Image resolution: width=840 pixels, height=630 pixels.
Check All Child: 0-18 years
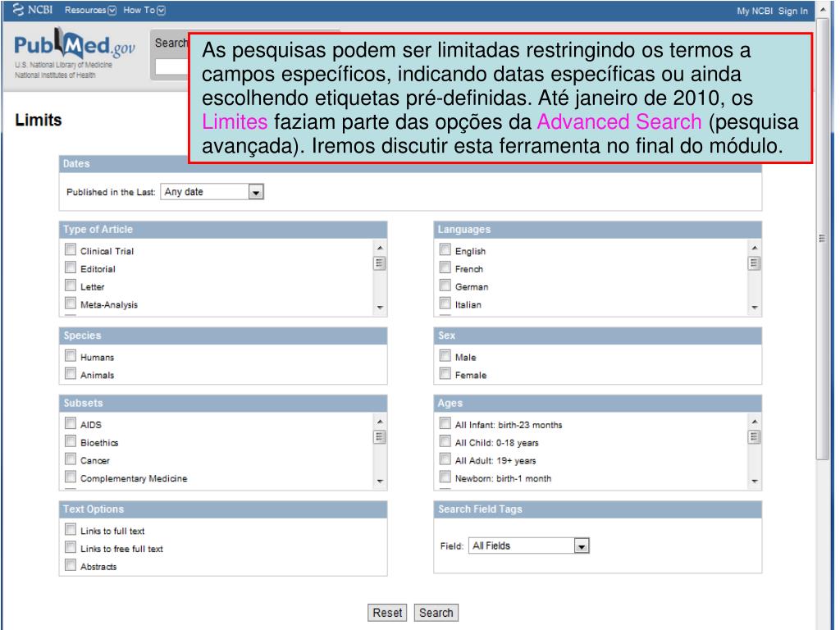click(x=445, y=441)
